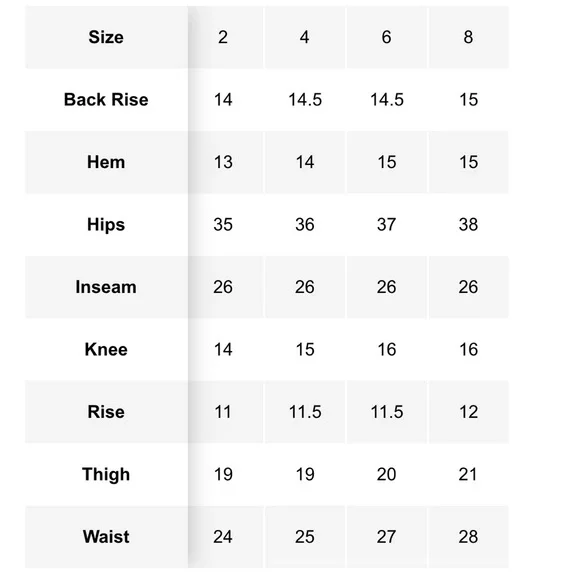Click the Back Rise row label
The height and width of the screenshot is (580, 580).
point(106,100)
